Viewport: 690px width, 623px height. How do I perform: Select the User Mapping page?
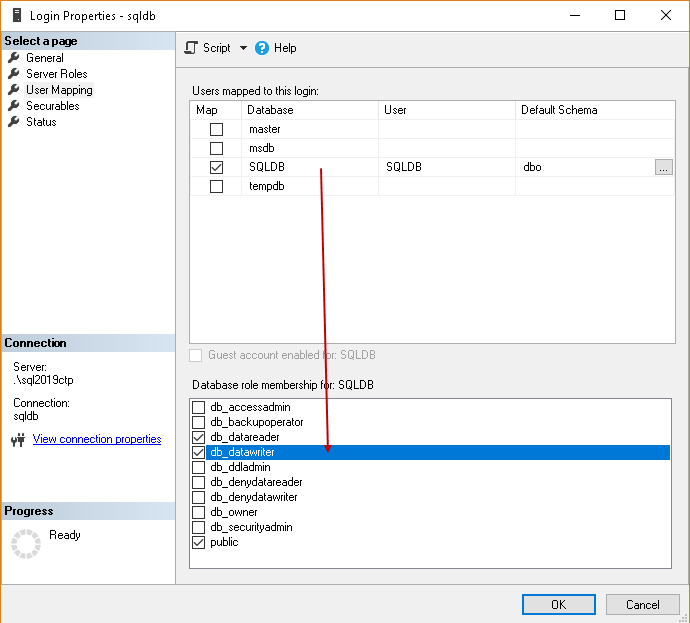59,90
